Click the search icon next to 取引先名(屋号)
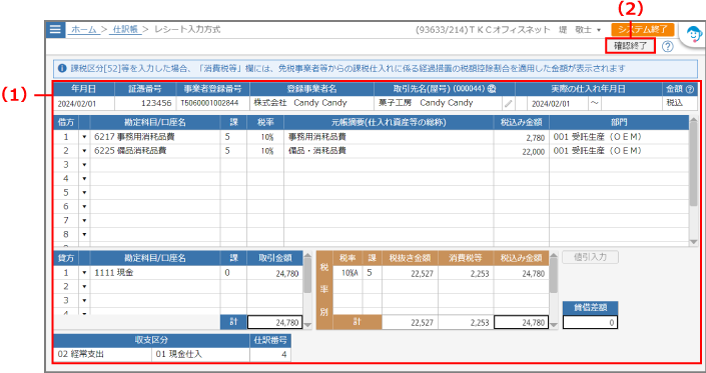Image resolution: width=706 pixels, height=373 pixels. click(492, 89)
